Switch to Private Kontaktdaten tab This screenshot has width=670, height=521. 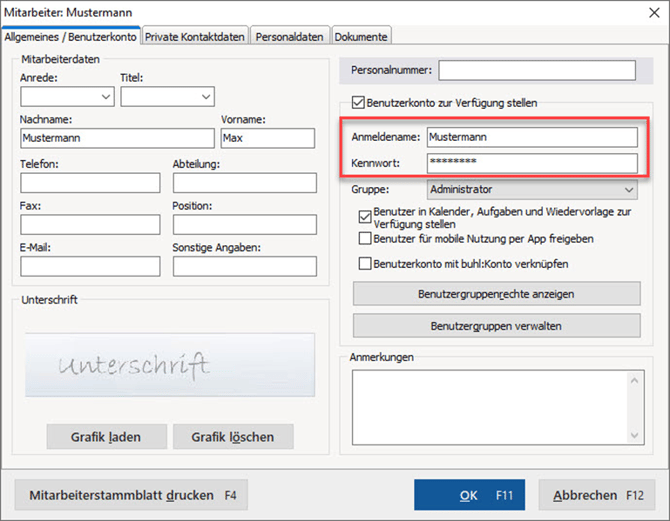click(195, 36)
